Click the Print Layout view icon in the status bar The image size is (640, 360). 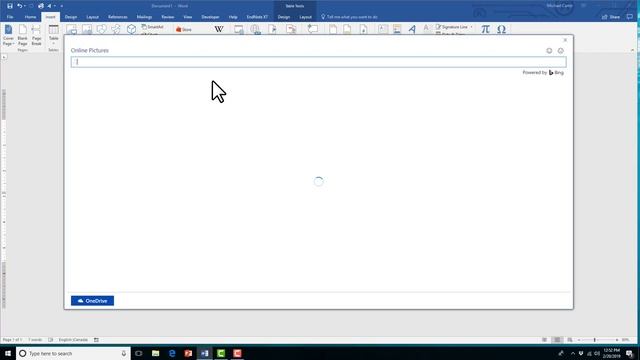tap(557, 340)
